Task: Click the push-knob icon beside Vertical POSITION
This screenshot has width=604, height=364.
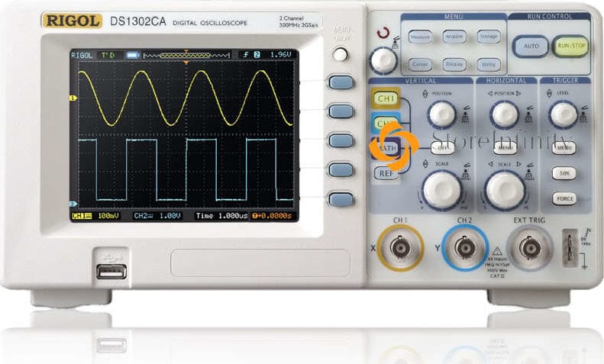Action: 466,114
